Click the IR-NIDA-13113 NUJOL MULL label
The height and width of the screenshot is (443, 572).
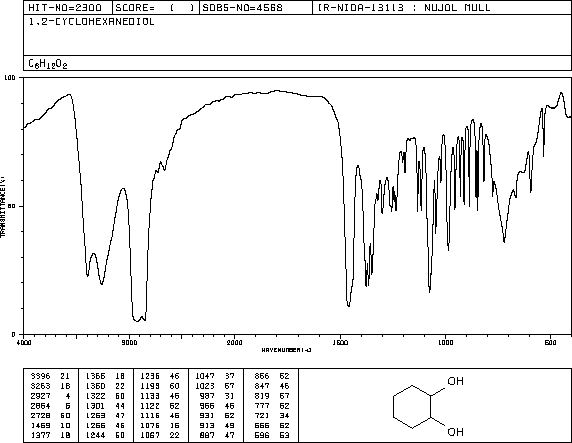(404, 8)
